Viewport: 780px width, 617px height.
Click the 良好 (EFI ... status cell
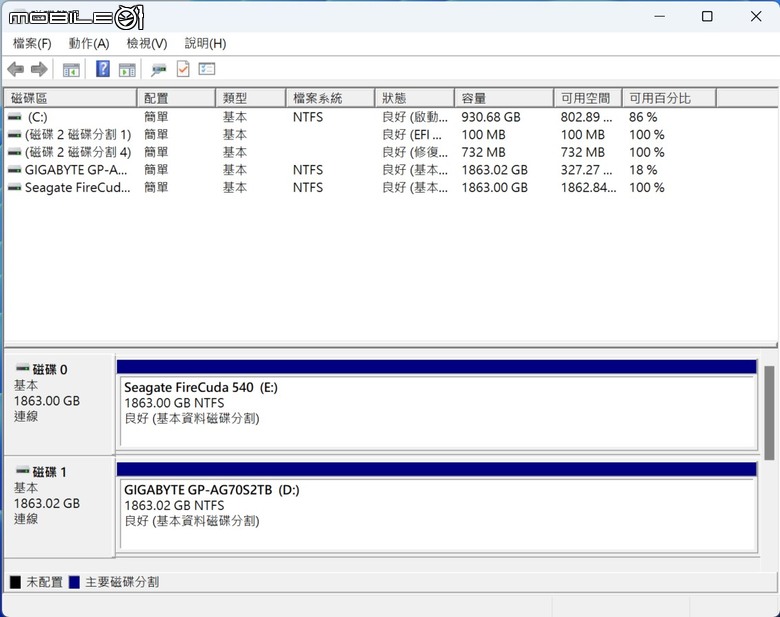pyautogui.click(x=411, y=135)
